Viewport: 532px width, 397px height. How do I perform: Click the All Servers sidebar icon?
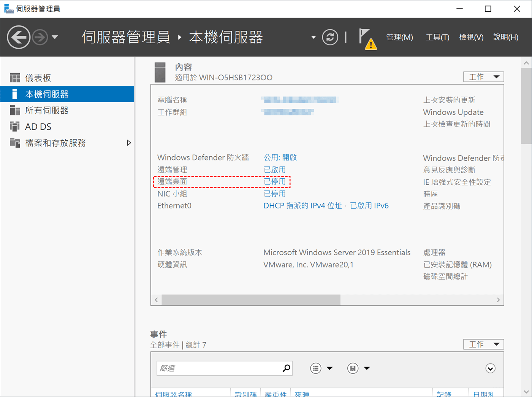click(15, 111)
